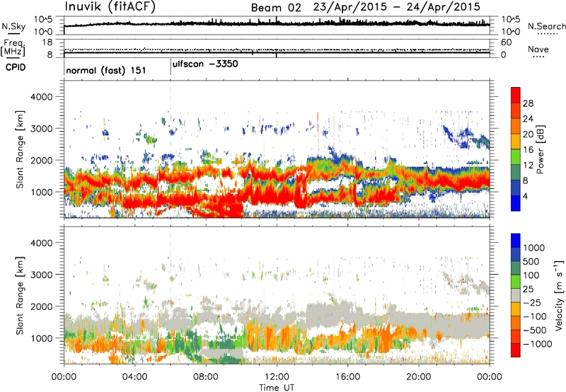
Task: Pick the gray -25 to 25 Velocity segment
Action: coord(516,295)
